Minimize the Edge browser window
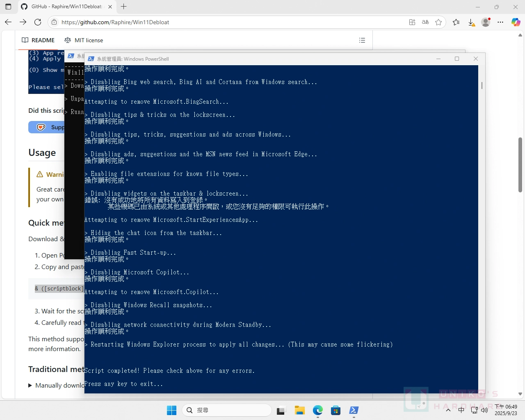Image resolution: width=525 pixels, height=420 pixels. pyautogui.click(x=477, y=7)
